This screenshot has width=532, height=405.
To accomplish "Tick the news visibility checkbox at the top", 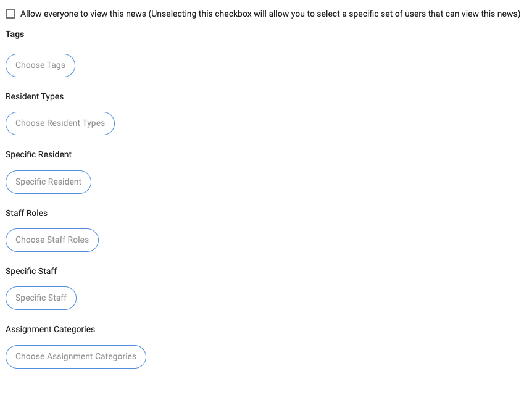I will point(10,14).
